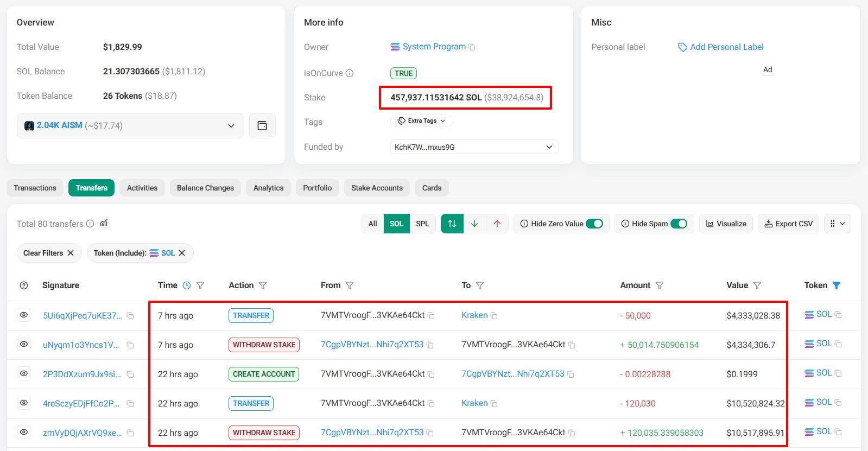Viewport: 868px width, 451px height.
Task: Toggle eye for 2P3DdXzum9Jx9si row
Action: 24,373
